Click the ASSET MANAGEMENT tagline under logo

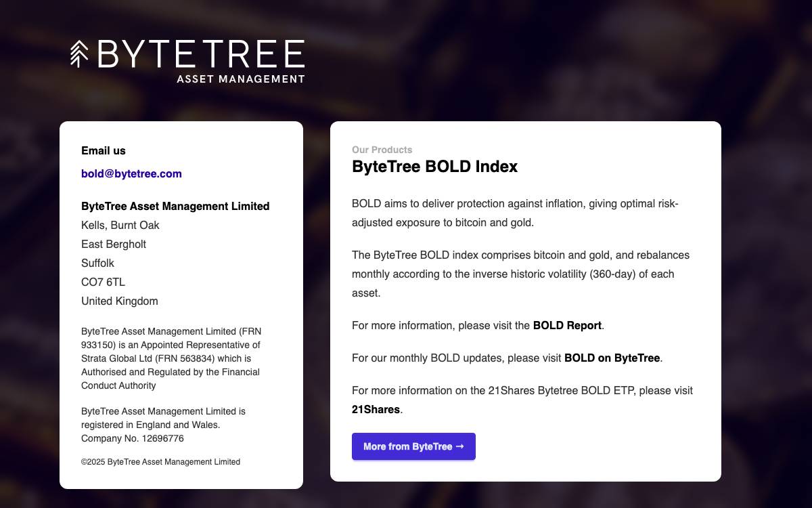[x=240, y=79]
